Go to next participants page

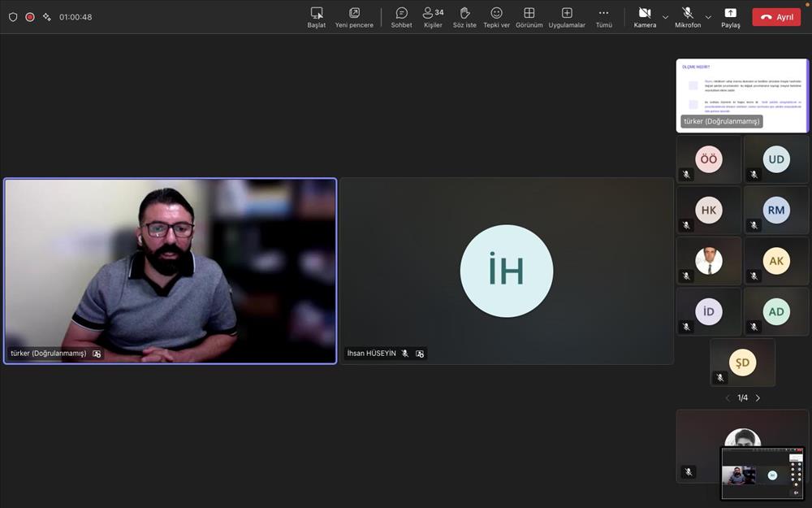(758, 398)
